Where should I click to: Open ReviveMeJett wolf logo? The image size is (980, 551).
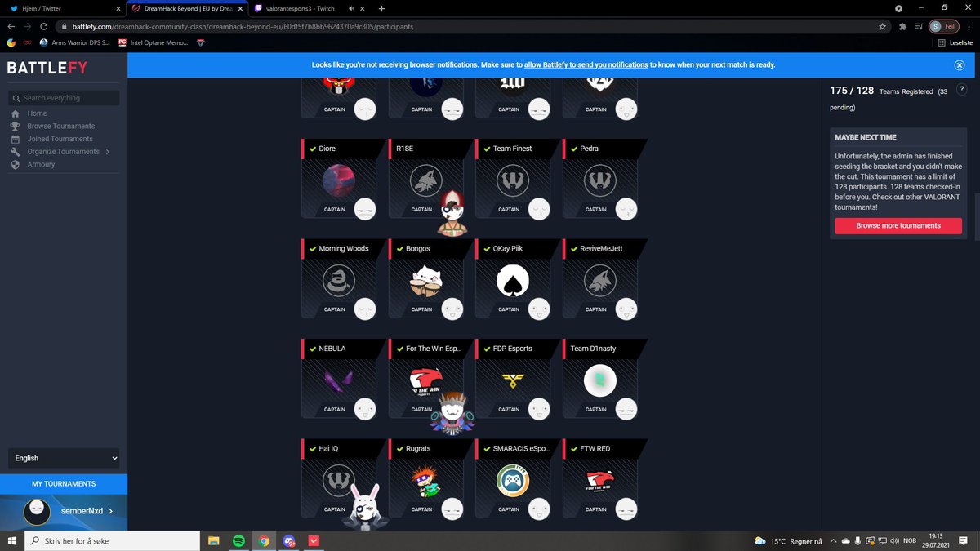click(600, 281)
